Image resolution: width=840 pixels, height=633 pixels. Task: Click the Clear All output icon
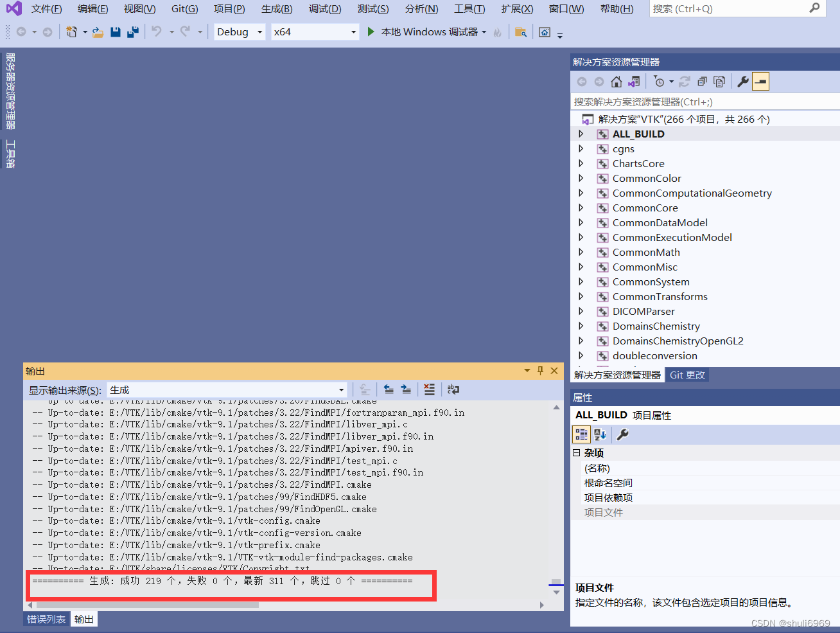click(430, 389)
